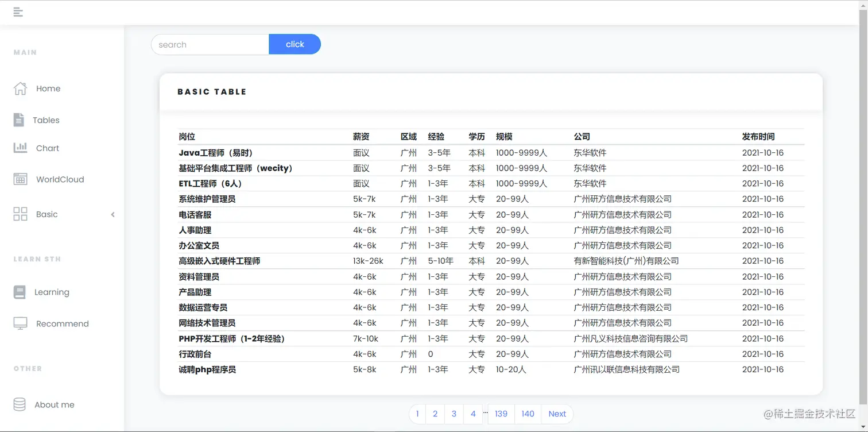The height and width of the screenshot is (432, 868).
Task: Go to page 2 in pagination
Action: tap(435, 414)
